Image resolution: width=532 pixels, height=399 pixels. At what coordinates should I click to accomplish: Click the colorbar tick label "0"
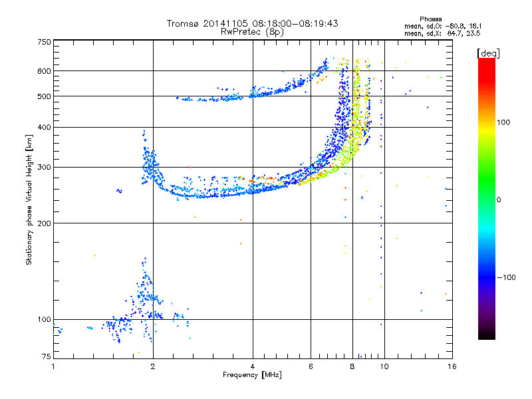pyautogui.click(x=499, y=200)
